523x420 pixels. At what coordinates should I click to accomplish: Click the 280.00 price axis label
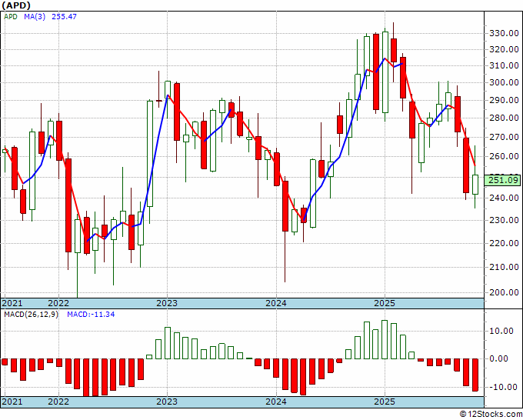coord(504,118)
